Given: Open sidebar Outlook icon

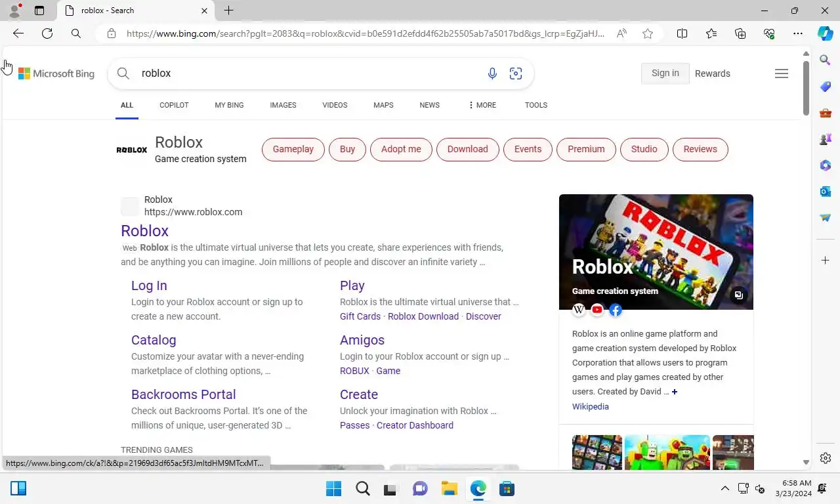Looking at the screenshot, I should coord(826,192).
